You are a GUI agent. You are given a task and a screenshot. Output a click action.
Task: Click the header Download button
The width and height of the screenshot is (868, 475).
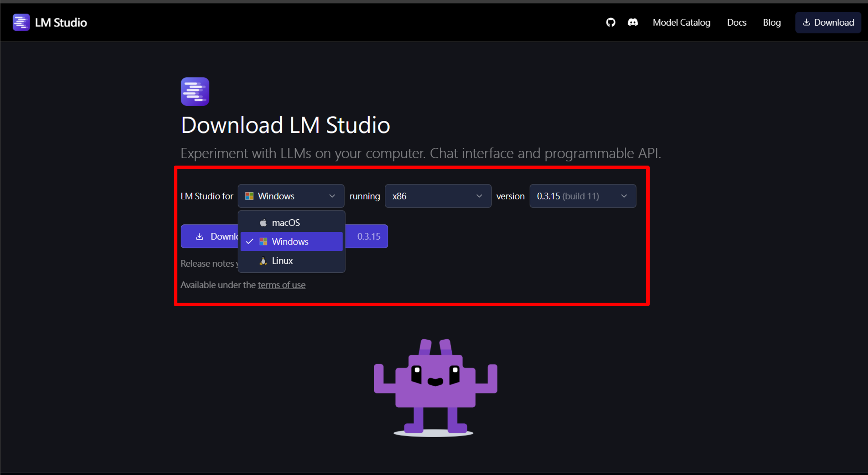(828, 22)
